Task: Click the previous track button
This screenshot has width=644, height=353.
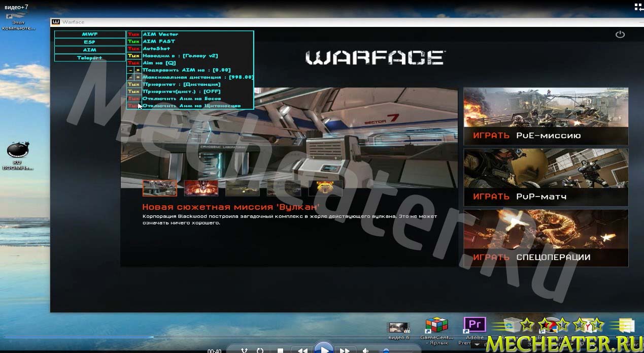Action: point(302,350)
